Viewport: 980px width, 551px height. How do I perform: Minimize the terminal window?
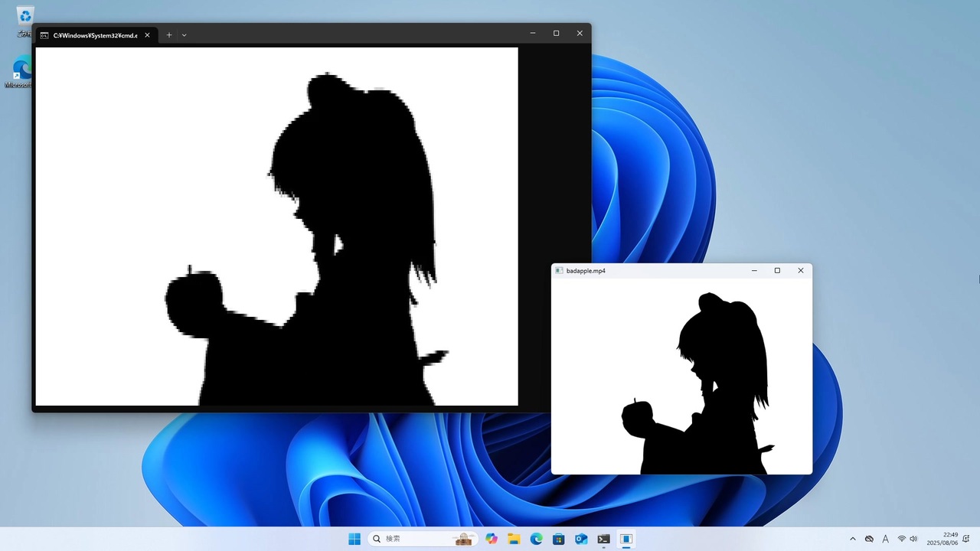(533, 34)
